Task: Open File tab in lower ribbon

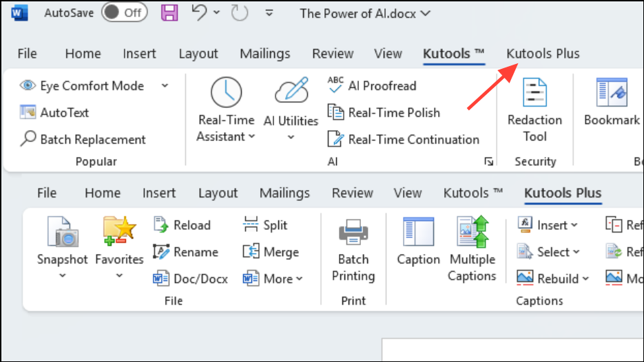Action: click(x=47, y=193)
